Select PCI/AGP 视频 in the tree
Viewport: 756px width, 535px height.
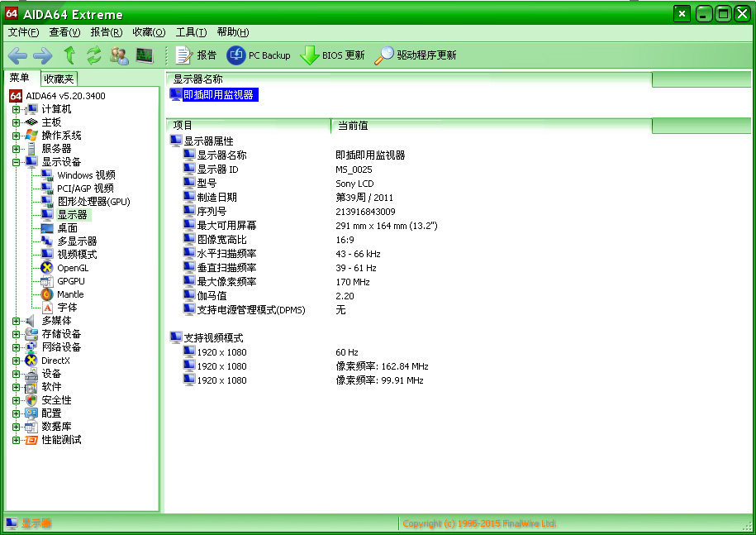[85, 189]
